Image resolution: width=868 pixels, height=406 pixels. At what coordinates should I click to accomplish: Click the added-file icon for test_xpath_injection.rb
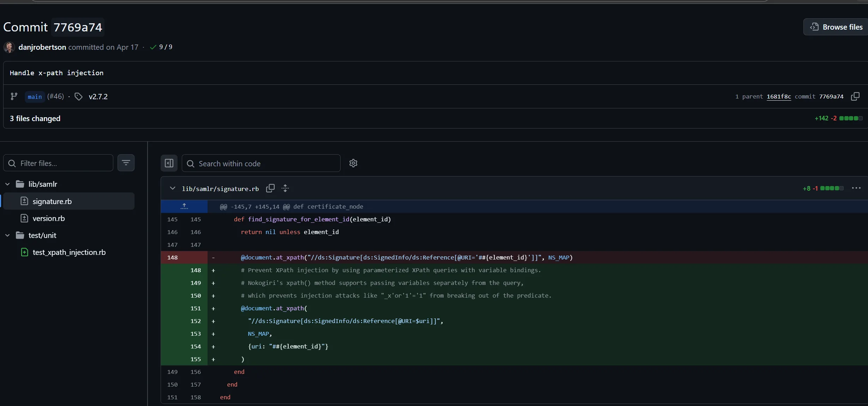tap(24, 252)
